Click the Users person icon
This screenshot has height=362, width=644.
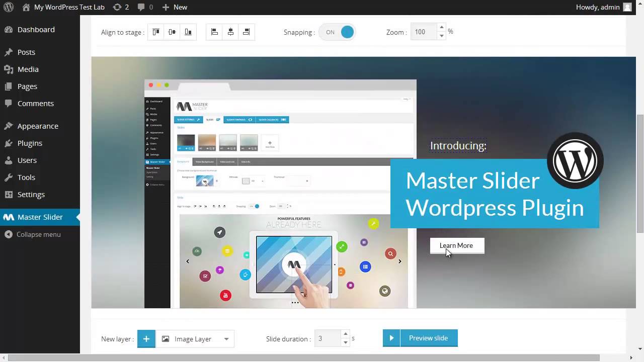tap(9, 160)
